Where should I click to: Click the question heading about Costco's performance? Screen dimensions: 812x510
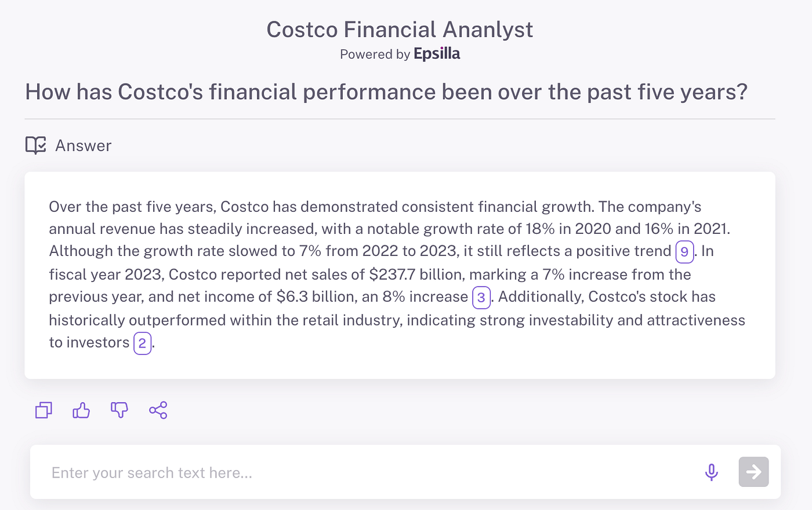pyautogui.click(x=386, y=92)
